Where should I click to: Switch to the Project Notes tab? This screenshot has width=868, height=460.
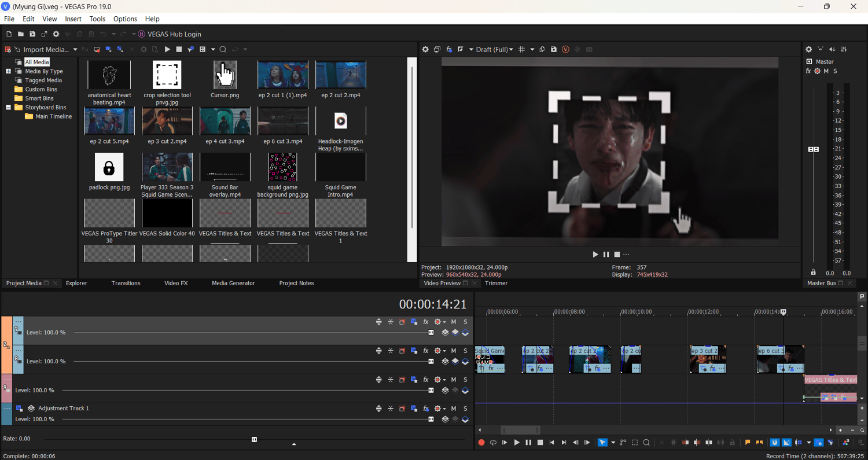[x=296, y=283]
